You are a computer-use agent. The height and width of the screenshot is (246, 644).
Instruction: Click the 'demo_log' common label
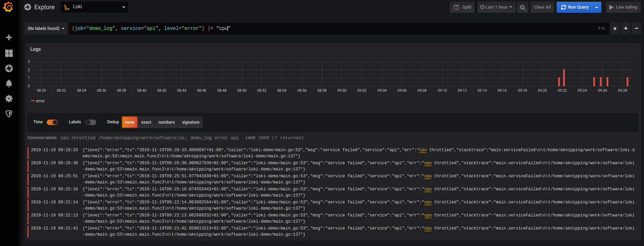pyautogui.click(x=201, y=138)
